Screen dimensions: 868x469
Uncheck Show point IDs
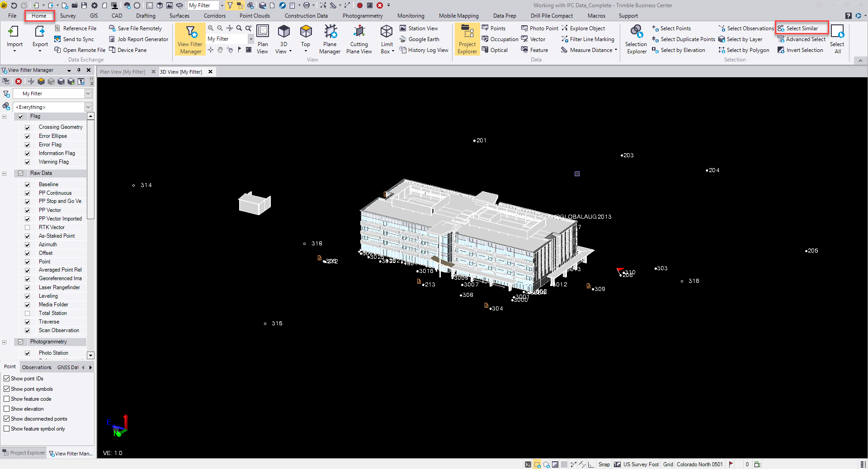[x=6, y=379]
